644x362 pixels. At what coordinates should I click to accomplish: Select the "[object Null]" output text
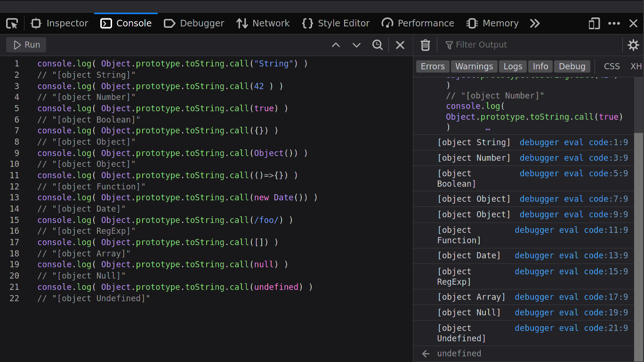469,313
